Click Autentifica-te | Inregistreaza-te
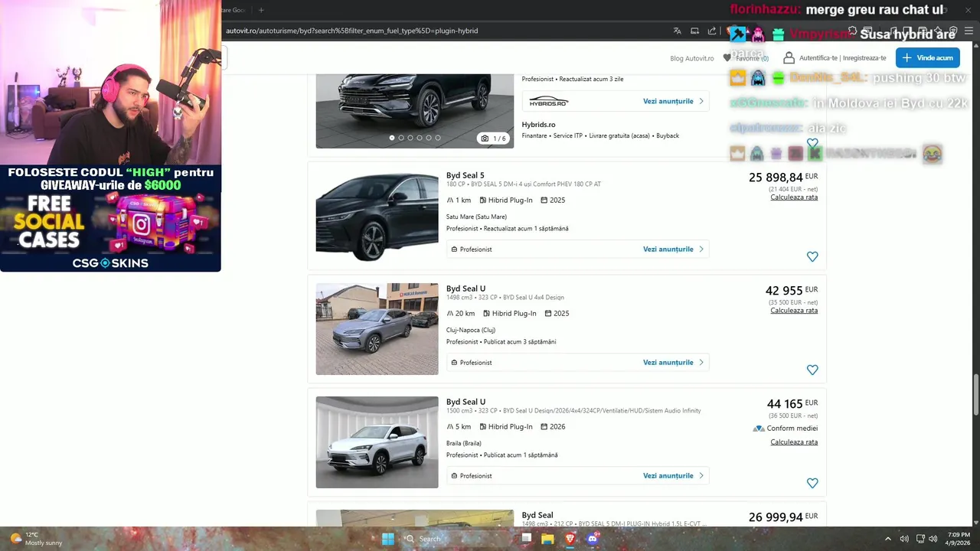This screenshot has width=980, height=551. tap(842, 58)
